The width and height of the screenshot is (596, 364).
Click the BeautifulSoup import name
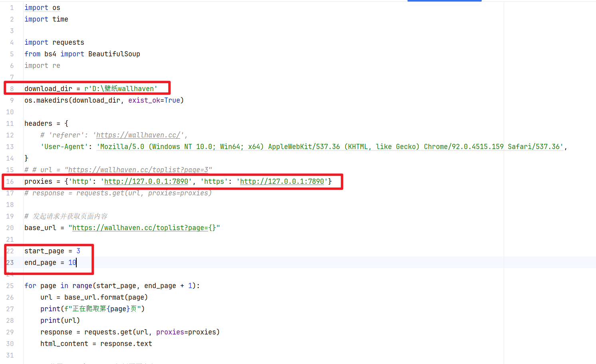114,54
